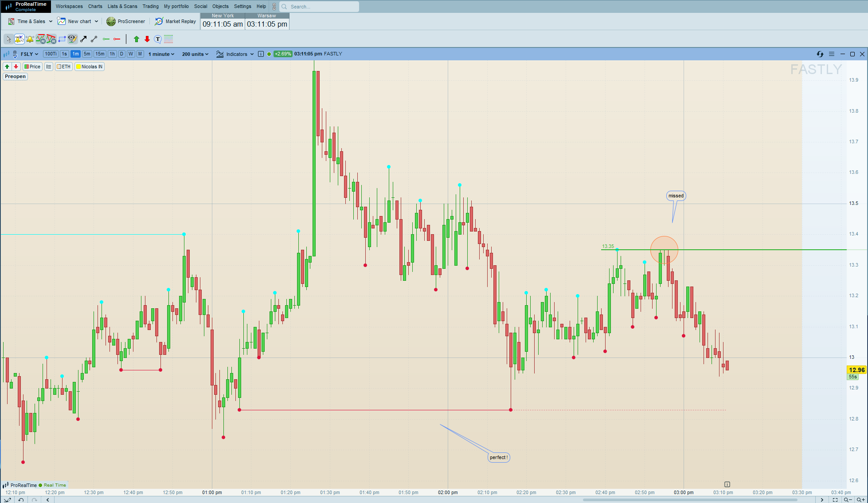Open the 1 minute timeframe dropdown
Image resolution: width=868 pixels, height=503 pixels.
click(x=161, y=54)
